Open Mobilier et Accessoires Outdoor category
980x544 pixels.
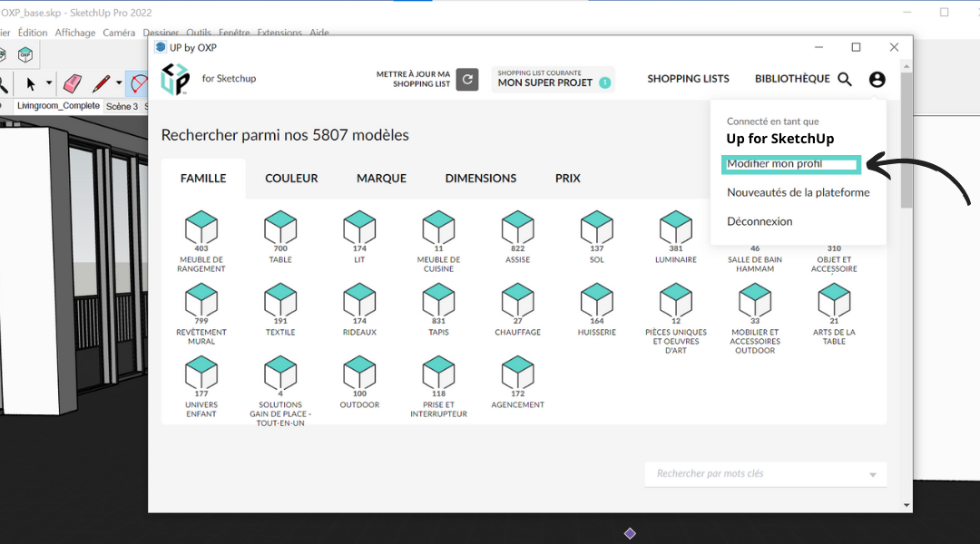[755, 300]
